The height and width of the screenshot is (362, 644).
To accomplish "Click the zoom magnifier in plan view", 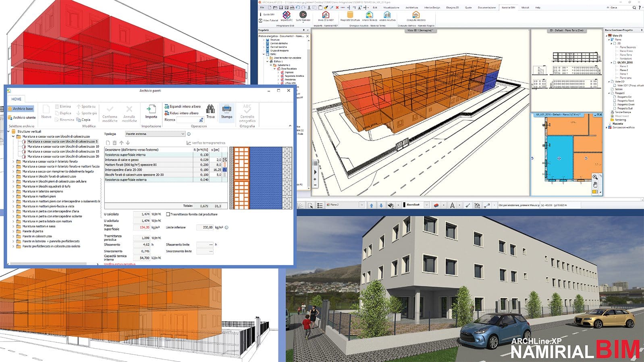I will pyautogui.click(x=595, y=177).
